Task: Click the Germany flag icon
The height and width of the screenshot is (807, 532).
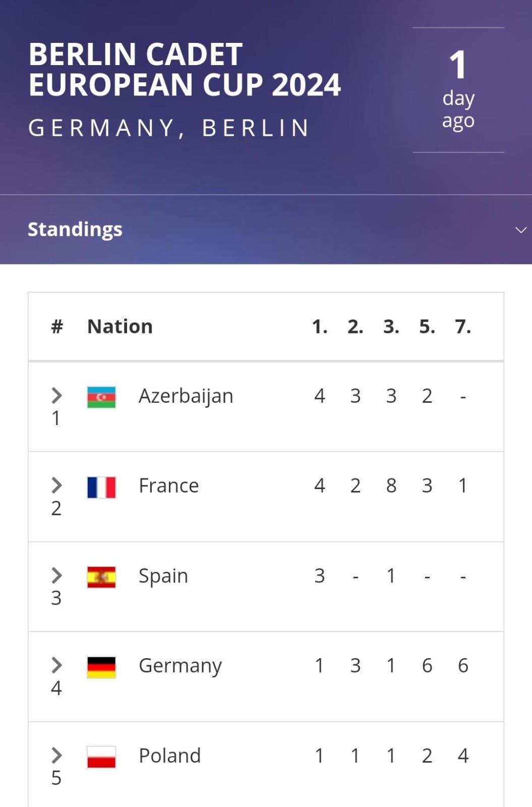Action: [101, 667]
